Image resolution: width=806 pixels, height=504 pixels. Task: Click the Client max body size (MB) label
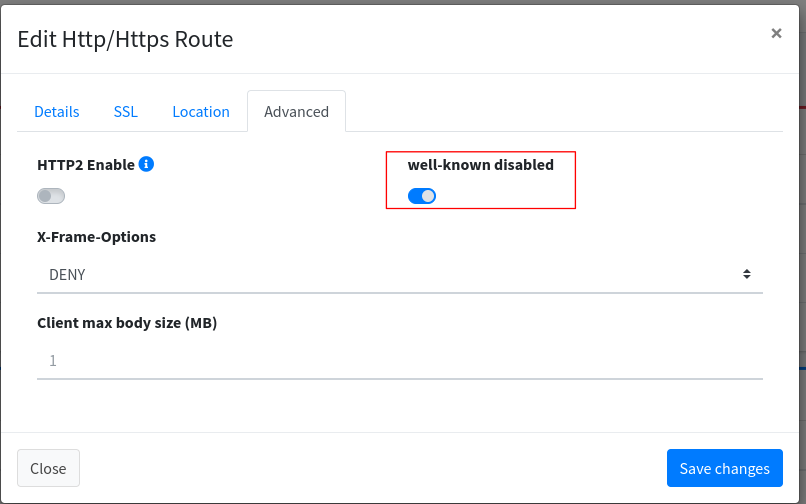[127, 323]
